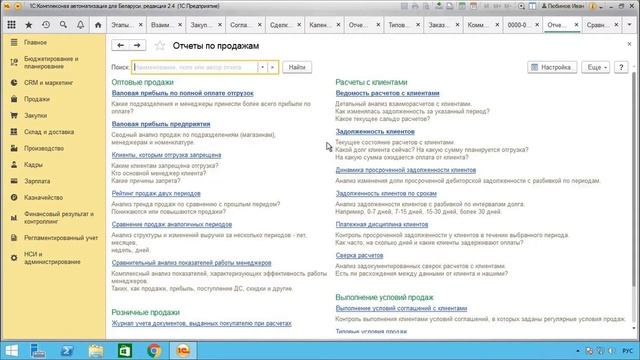Open the Настройка button
Screen dimensions: 640x360
click(552, 67)
